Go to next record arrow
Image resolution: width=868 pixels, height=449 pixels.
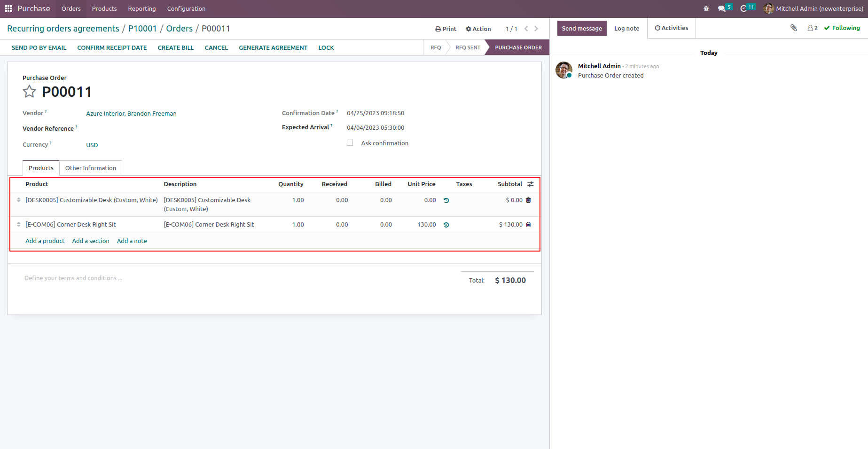pyautogui.click(x=536, y=29)
